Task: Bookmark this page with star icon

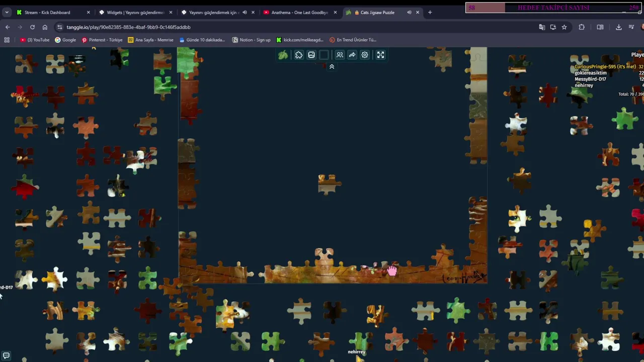Action: click(x=564, y=27)
